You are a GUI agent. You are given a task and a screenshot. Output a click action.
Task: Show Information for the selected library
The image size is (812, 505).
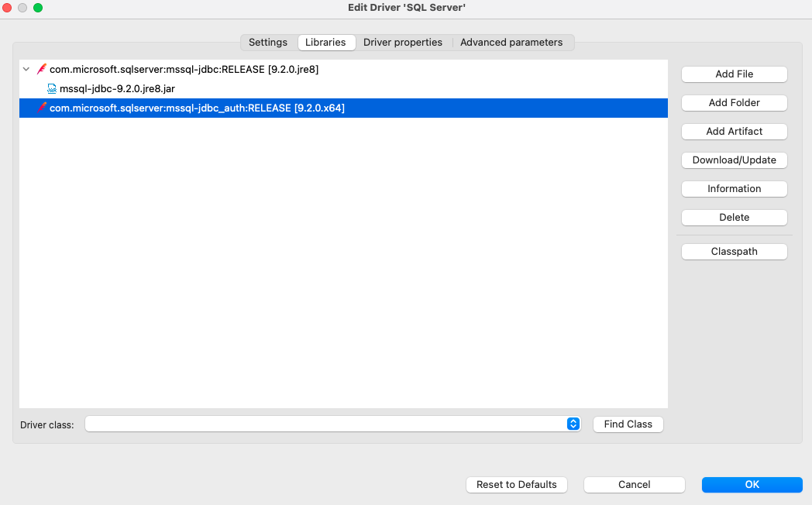734,188
